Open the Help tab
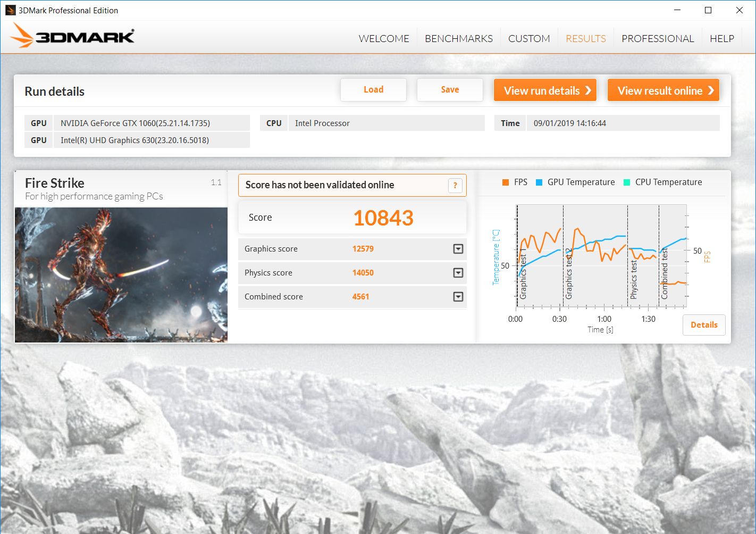Viewport: 756px width, 534px height. (722, 39)
